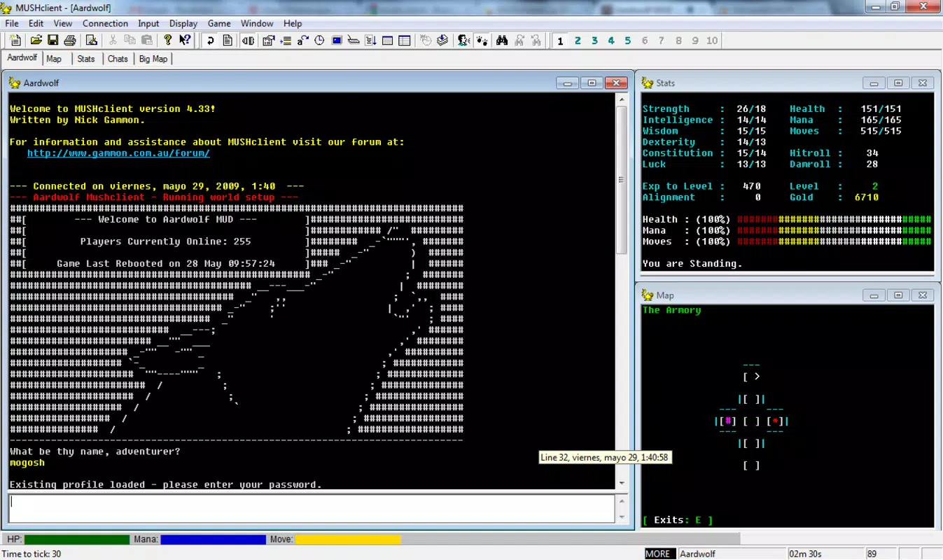Toggle the paw prints trace button

(482, 41)
